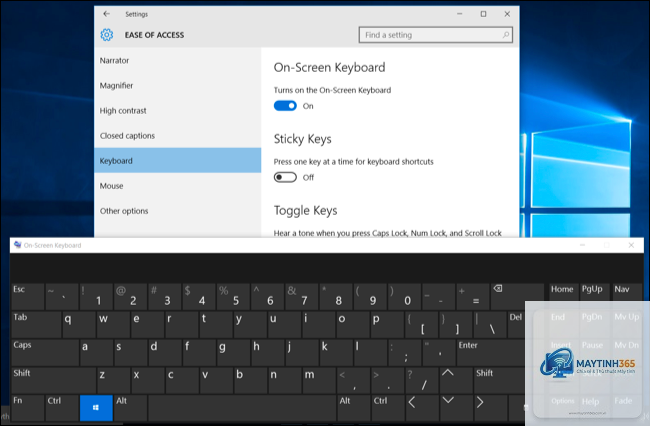Tap the tilde backtick key

tap(62, 296)
